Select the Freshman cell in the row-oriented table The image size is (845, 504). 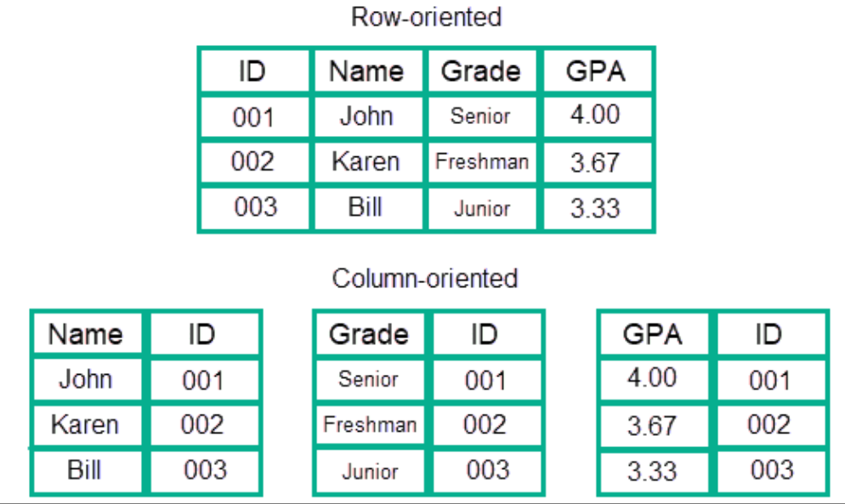pos(482,161)
